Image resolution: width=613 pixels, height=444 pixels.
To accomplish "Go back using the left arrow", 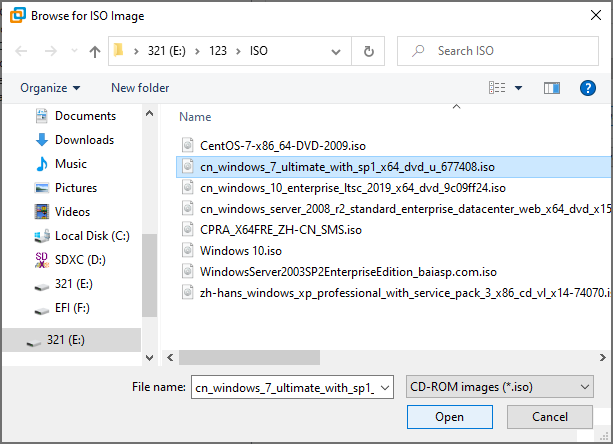I will coord(21,51).
